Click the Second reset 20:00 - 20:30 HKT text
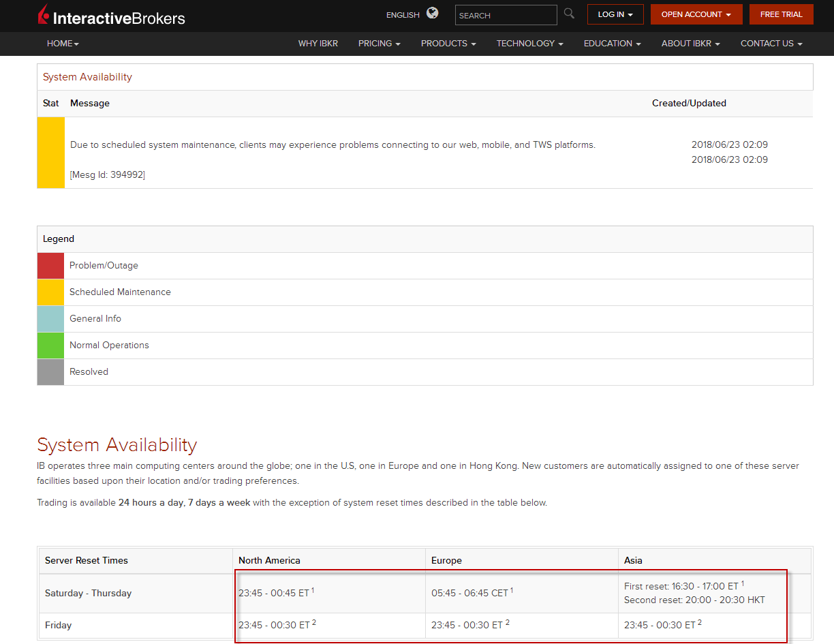The image size is (834, 644). [694, 600]
